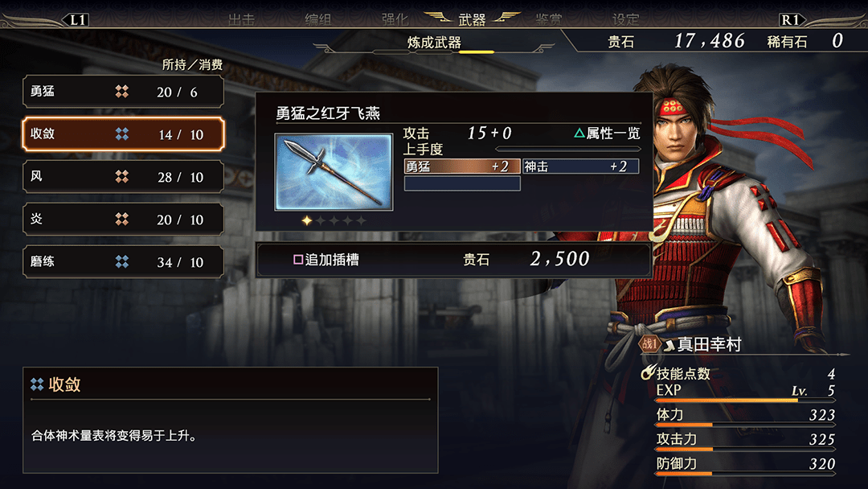The width and height of the screenshot is (868, 489).
Task: Click the square icon beside 追加插槽
Action: click(x=298, y=259)
